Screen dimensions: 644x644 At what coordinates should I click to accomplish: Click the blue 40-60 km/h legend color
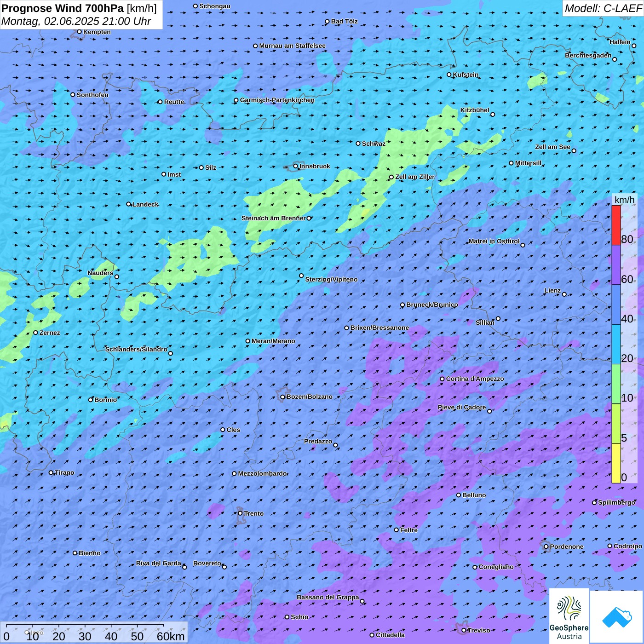click(x=616, y=305)
